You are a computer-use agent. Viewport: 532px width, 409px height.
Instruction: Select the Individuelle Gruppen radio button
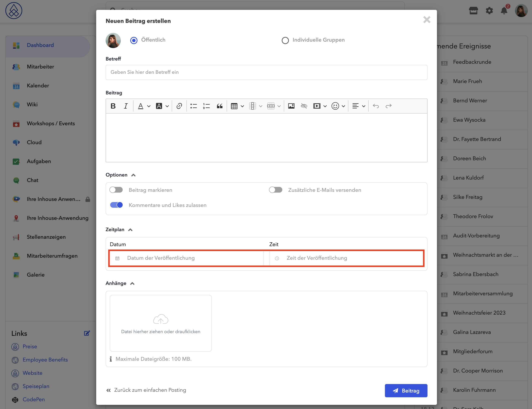285,40
